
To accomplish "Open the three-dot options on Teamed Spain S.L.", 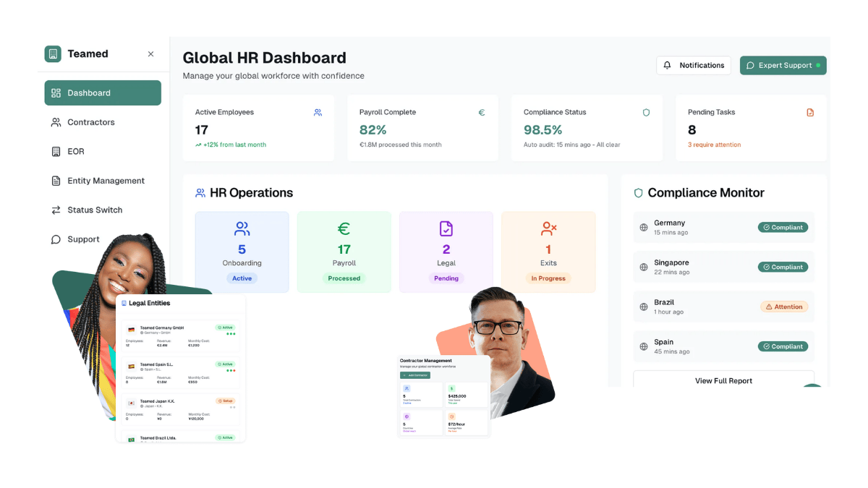I will click(229, 370).
